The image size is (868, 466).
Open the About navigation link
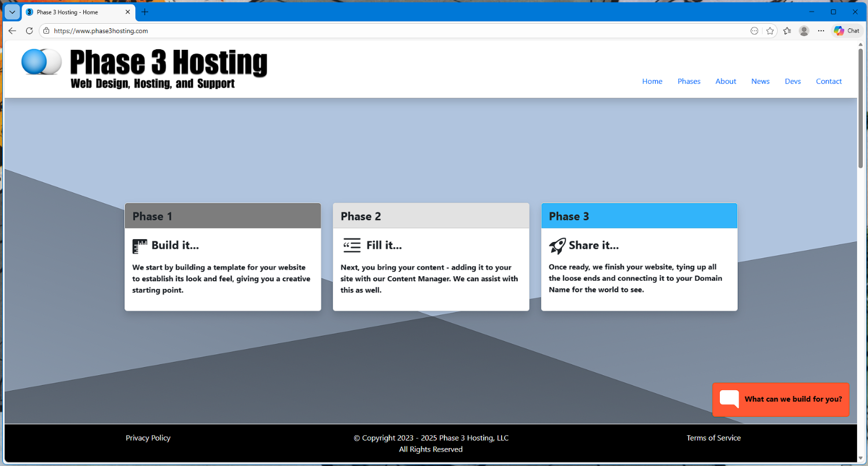point(726,82)
